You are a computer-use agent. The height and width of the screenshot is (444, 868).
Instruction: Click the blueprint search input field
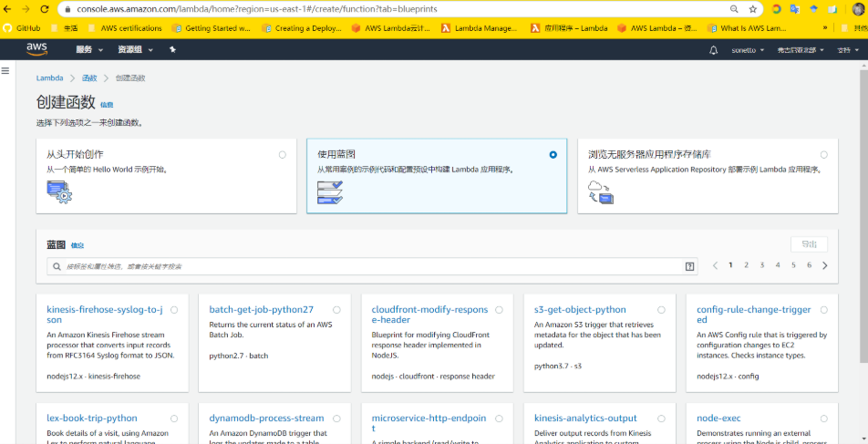372,266
